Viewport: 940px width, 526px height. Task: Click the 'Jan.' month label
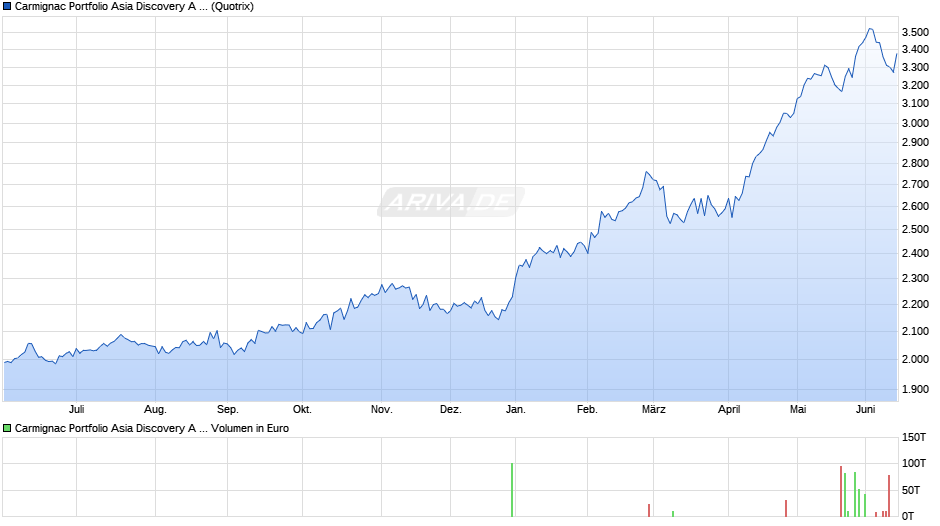(x=516, y=409)
